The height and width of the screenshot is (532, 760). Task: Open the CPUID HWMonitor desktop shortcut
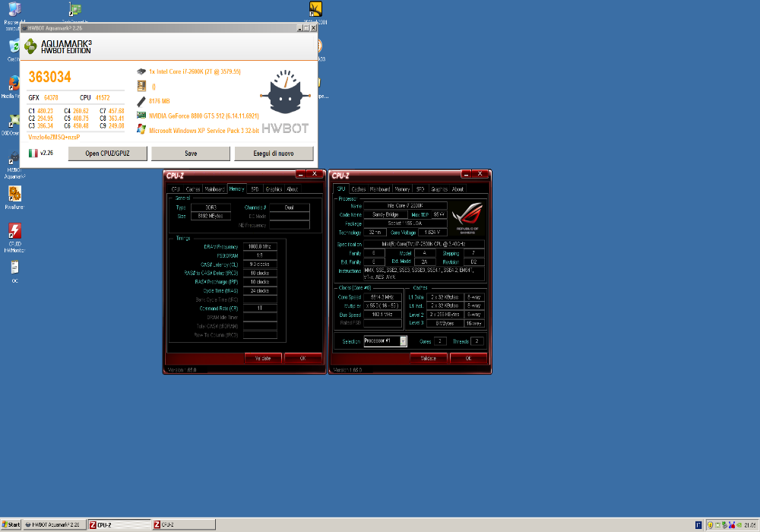(x=14, y=230)
